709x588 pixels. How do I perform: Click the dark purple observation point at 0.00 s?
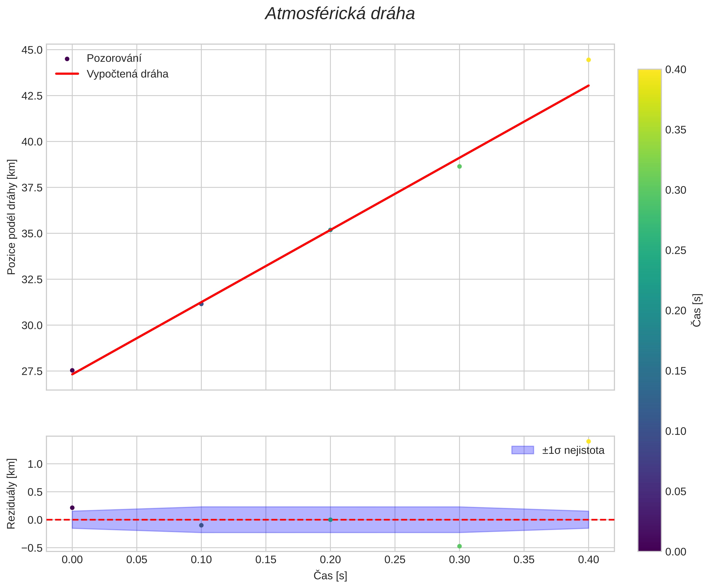pyautogui.click(x=72, y=370)
